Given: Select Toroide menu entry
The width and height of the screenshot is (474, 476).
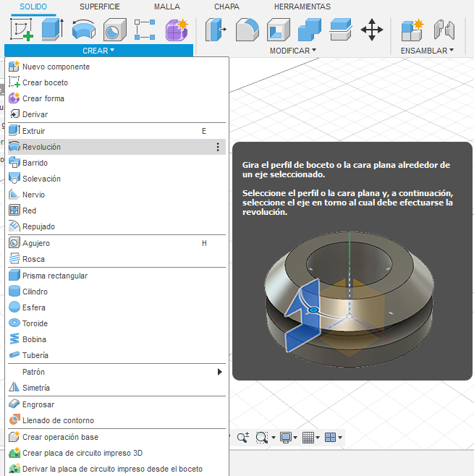Looking at the screenshot, I should click(117, 323).
